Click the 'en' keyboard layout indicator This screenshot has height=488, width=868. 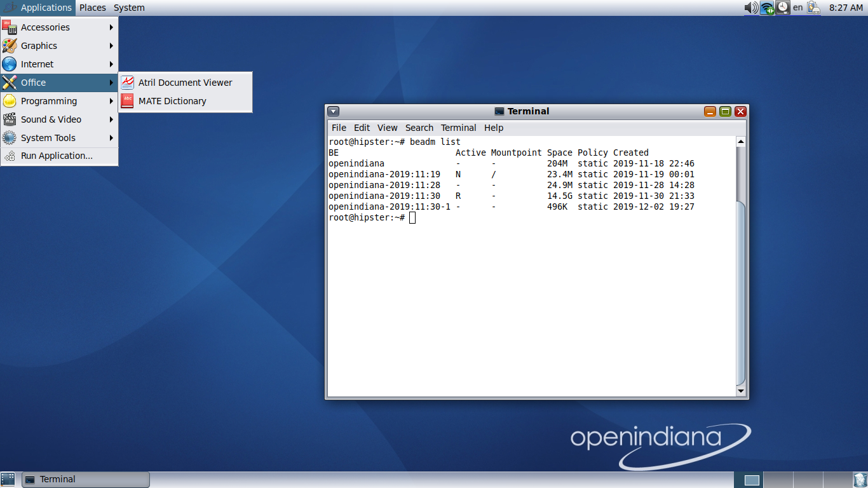click(x=798, y=8)
